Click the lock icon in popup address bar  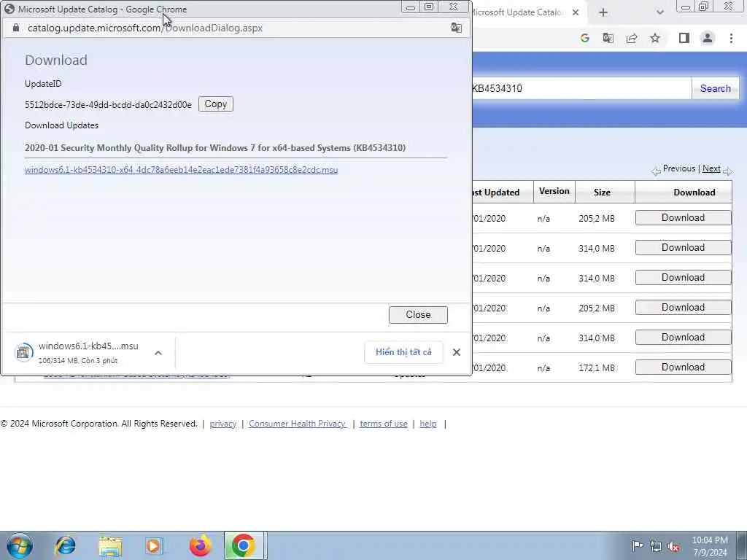tap(16, 28)
